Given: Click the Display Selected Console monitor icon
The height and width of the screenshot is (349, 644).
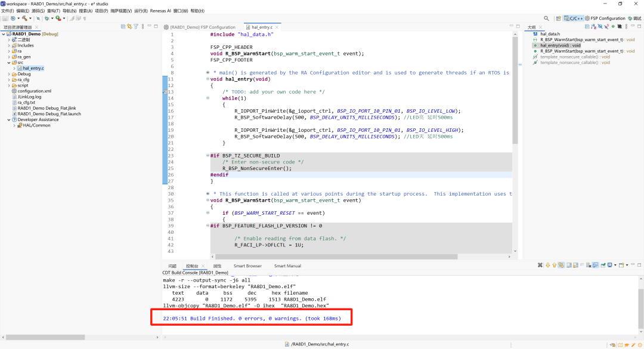Looking at the screenshot, I should click(610, 265).
